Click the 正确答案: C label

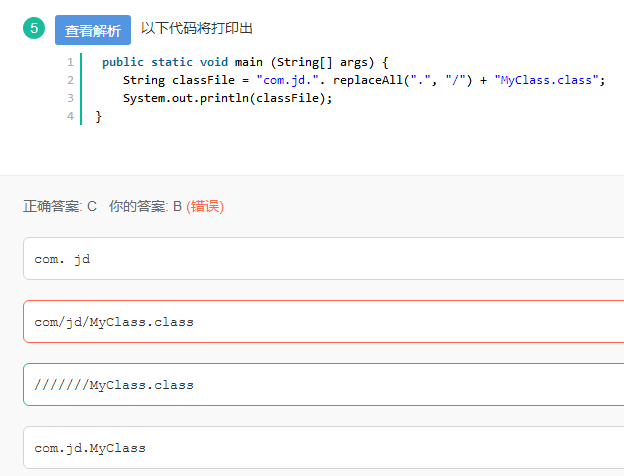[60, 207]
